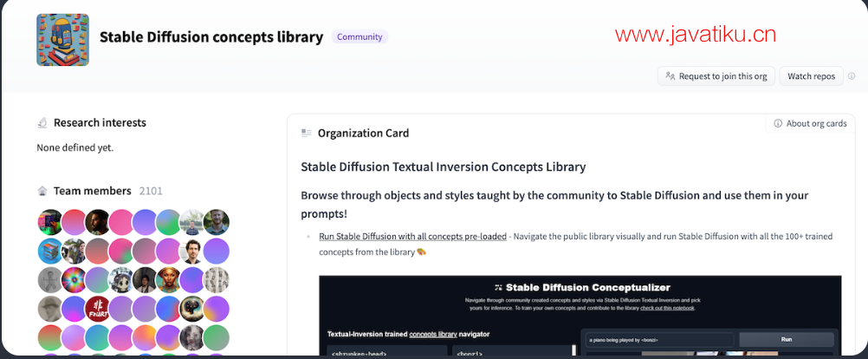Click the piano prompt input field
This screenshot has height=359, width=868.
[x=660, y=340]
